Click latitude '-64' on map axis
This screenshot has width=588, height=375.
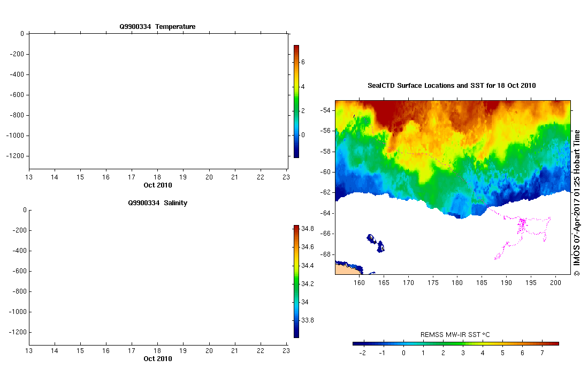coord(325,213)
